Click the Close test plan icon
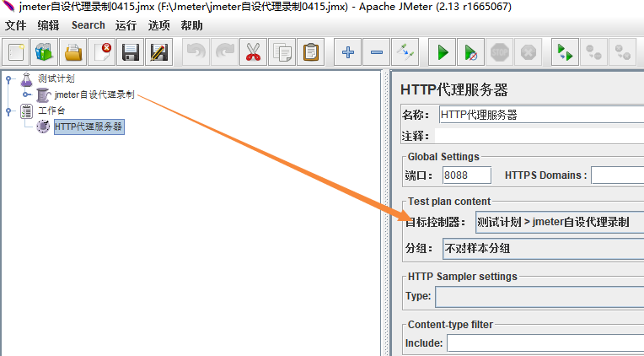This screenshot has height=356, width=644. point(101,52)
